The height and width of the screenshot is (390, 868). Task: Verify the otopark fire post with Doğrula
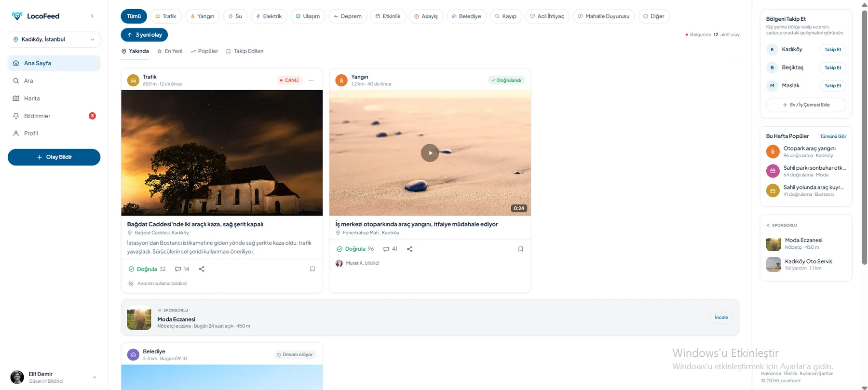pos(355,249)
